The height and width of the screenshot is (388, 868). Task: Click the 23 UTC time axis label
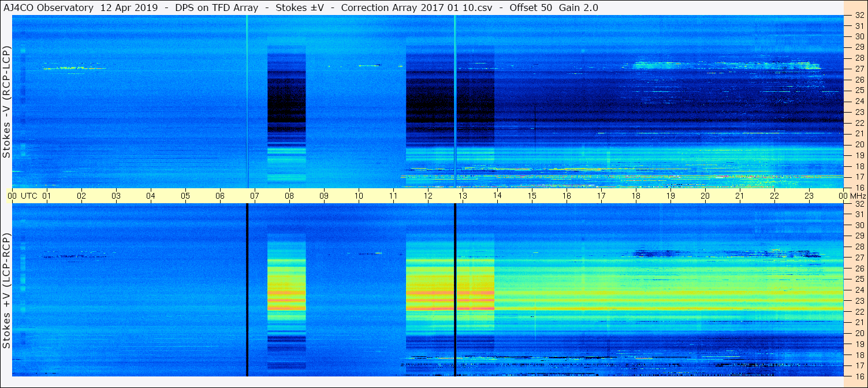[x=809, y=196]
